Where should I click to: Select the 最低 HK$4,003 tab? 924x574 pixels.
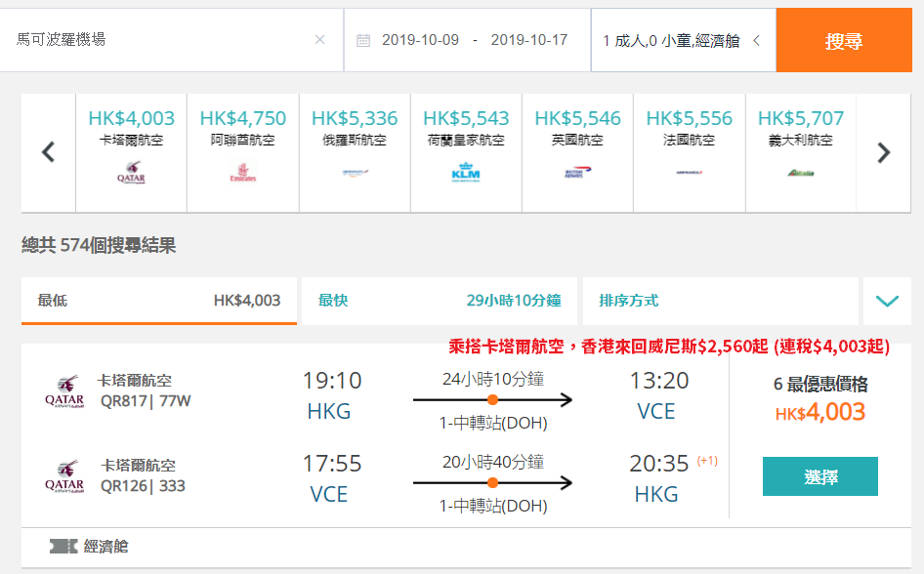(x=159, y=301)
